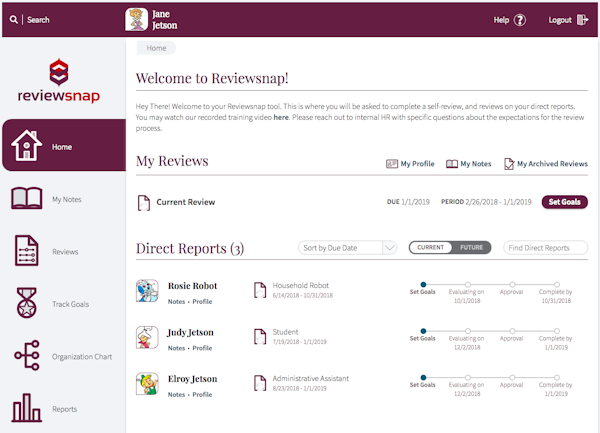Open Notes for Elroy Jetson

click(176, 394)
